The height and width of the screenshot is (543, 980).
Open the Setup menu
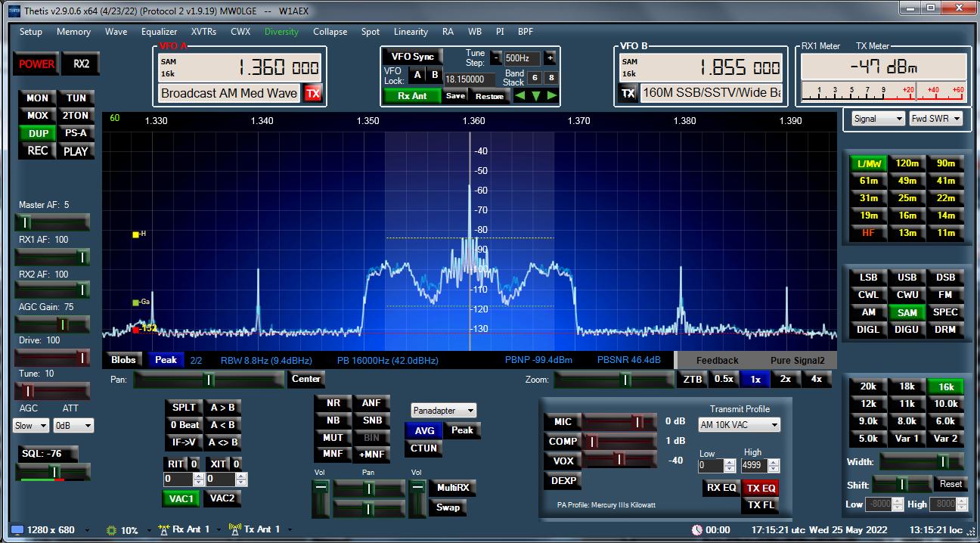[31, 32]
